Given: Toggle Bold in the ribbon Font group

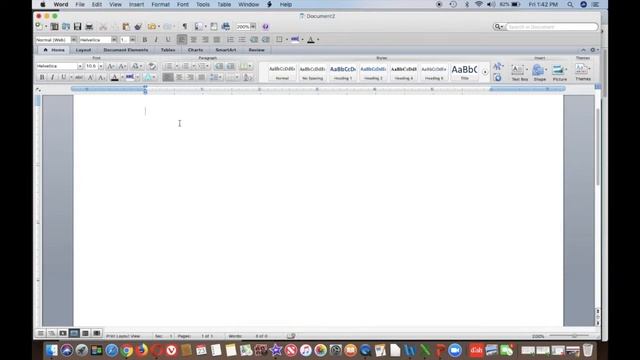Looking at the screenshot, I should pos(42,77).
